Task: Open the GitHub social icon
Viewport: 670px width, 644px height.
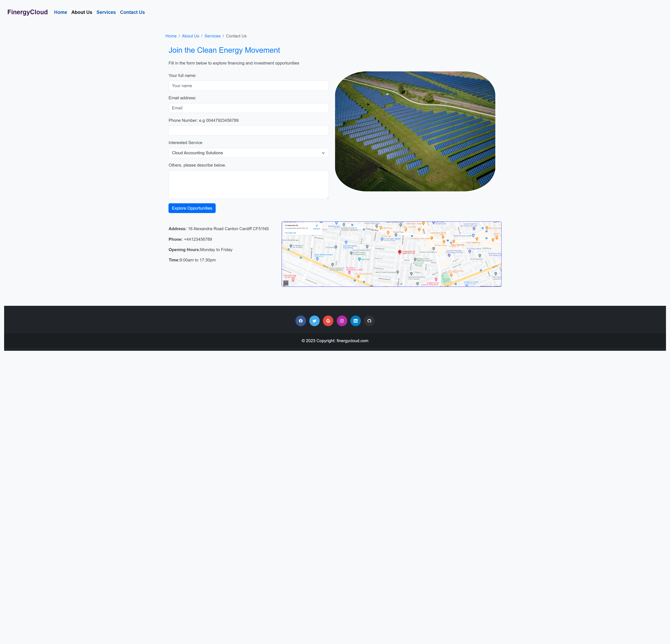Action: [369, 321]
